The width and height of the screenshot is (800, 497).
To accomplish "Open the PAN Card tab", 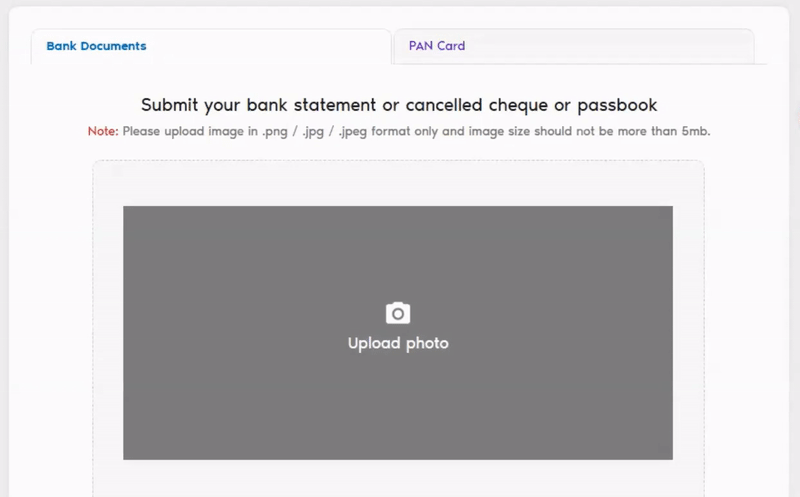I will [x=437, y=46].
